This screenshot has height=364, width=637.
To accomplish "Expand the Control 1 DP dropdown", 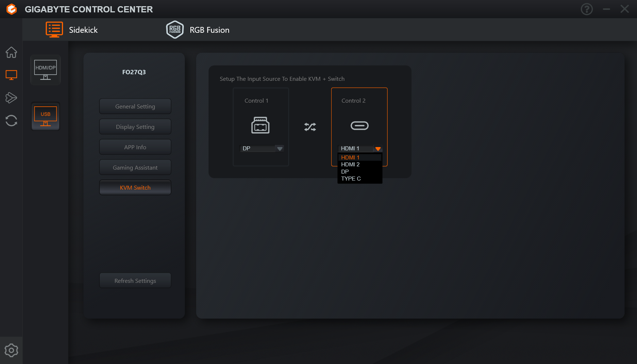I will pos(261,149).
